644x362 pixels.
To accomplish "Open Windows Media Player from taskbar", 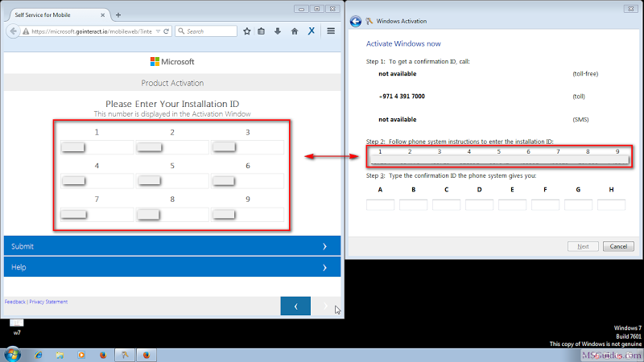I will point(81,355).
